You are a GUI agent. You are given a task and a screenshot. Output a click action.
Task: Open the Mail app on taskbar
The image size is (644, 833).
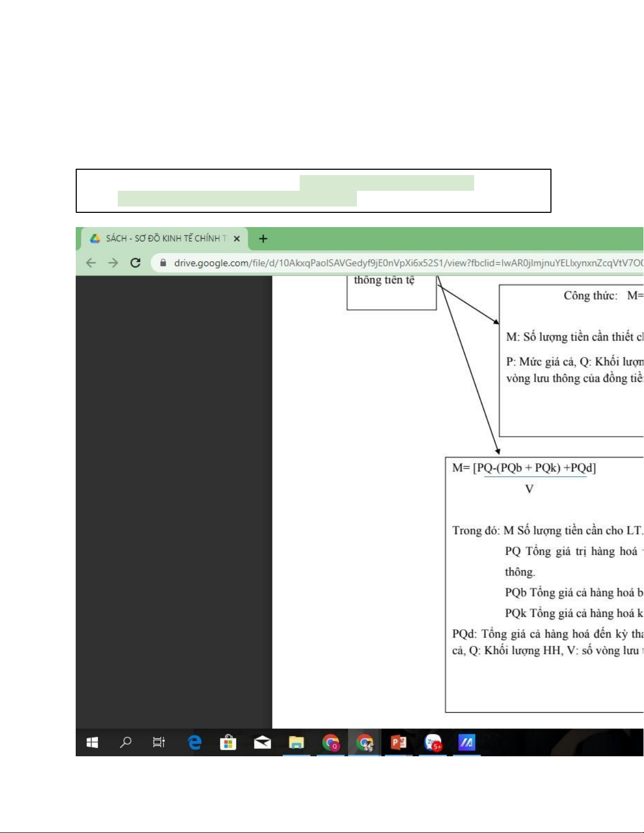pyautogui.click(x=262, y=742)
